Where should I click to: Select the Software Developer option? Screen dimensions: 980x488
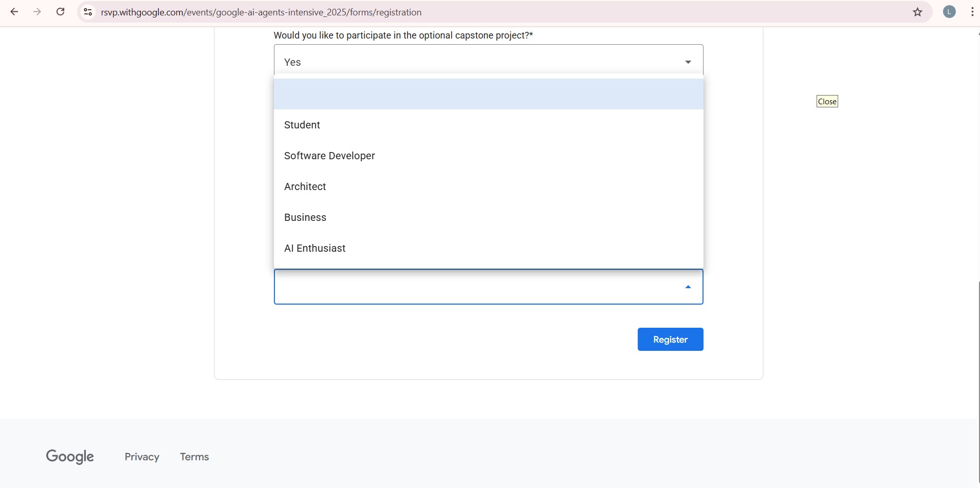pyautogui.click(x=329, y=155)
